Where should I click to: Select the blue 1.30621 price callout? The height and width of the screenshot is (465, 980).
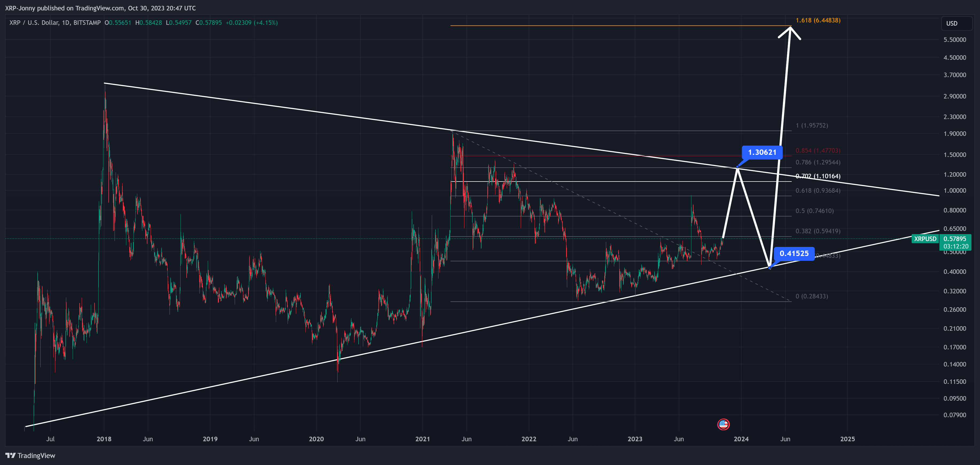[762, 152]
